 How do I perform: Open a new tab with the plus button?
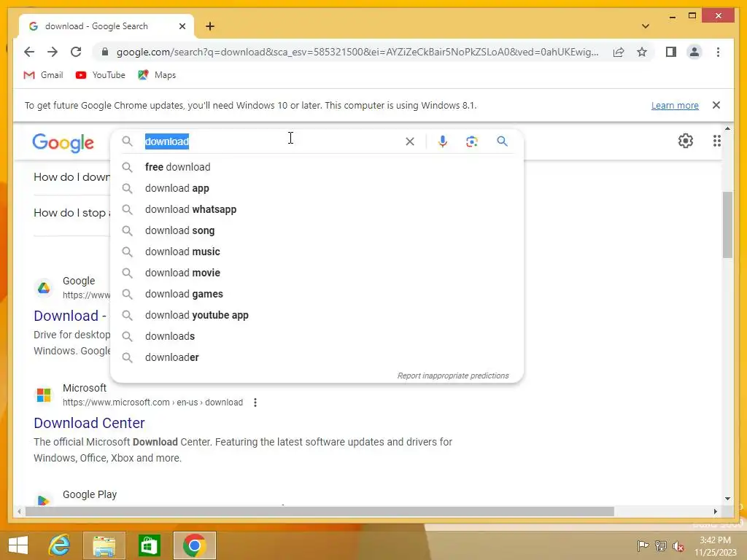tap(210, 26)
